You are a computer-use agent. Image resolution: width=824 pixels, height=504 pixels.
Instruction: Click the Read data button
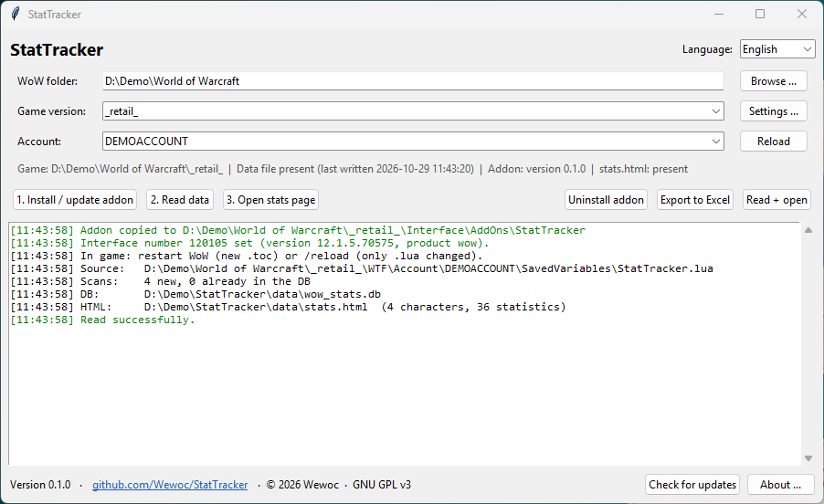(x=180, y=200)
